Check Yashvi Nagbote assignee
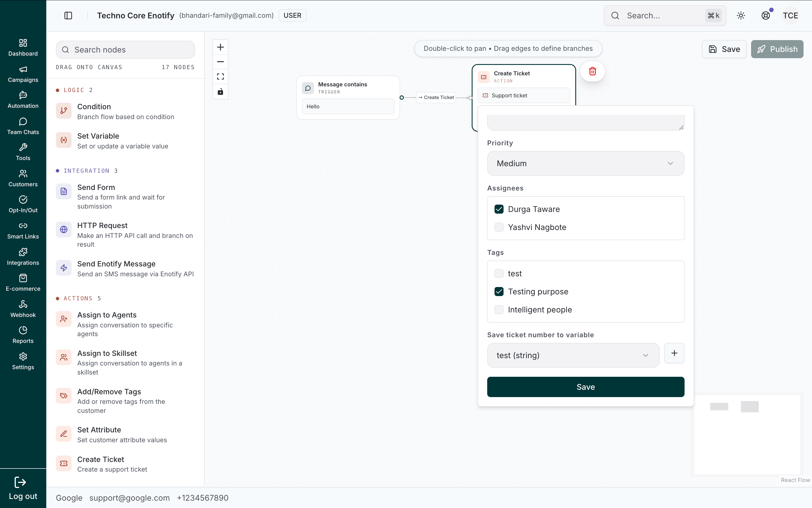The image size is (812, 508). 499,227
